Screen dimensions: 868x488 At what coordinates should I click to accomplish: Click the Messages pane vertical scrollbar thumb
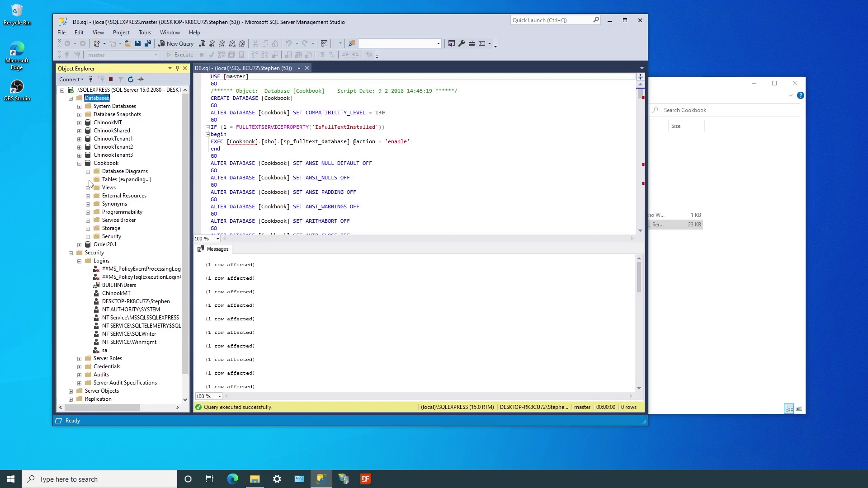click(639, 277)
